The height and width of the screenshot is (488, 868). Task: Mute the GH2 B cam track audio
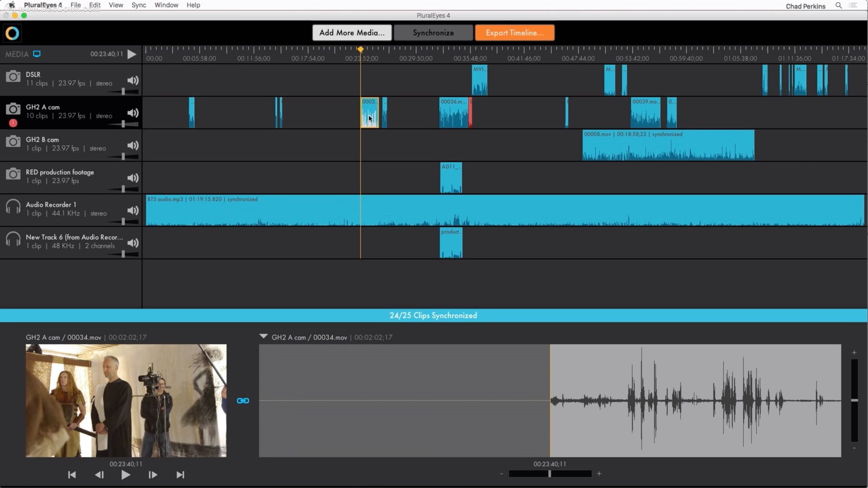pyautogui.click(x=132, y=145)
